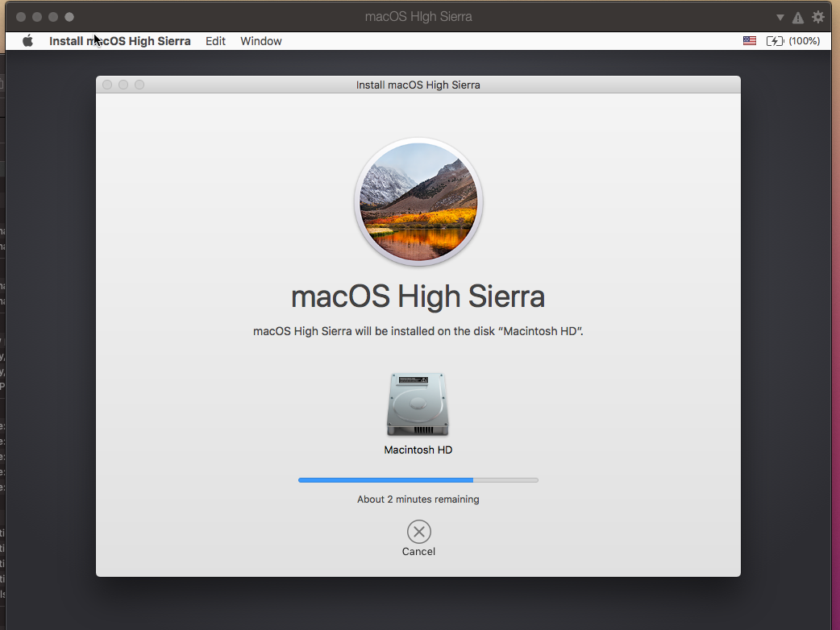Viewport: 840px width, 630px height.
Task: Open the Install macOS High Sierra menu
Action: (120, 41)
